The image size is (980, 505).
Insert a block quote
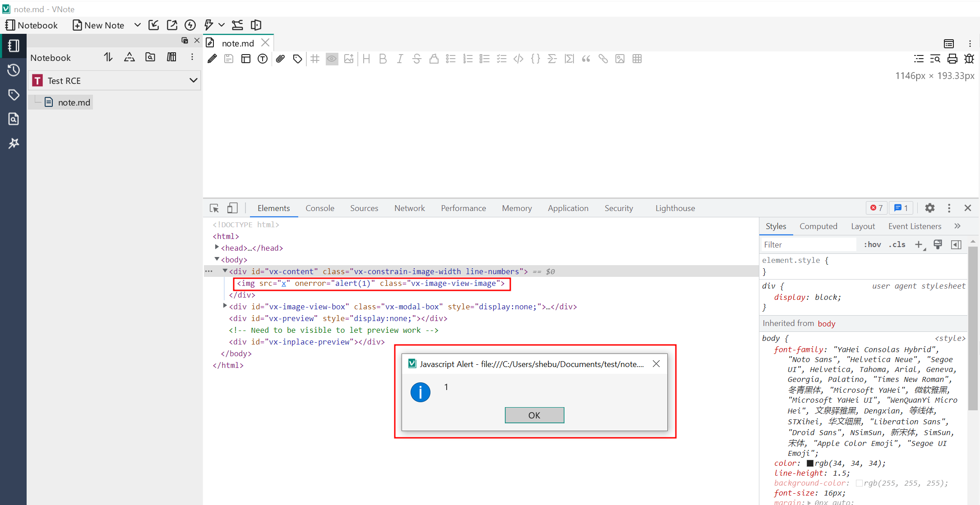pos(586,59)
